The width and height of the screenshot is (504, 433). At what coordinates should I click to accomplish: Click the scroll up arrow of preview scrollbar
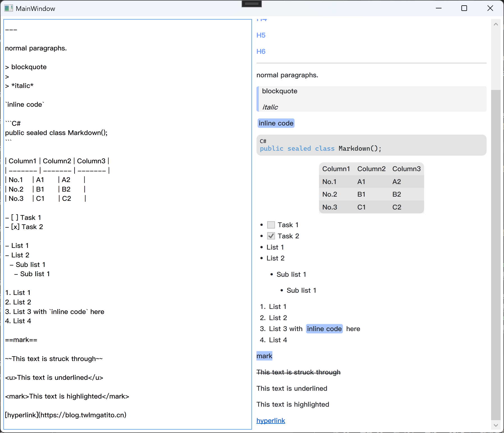pos(496,24)
